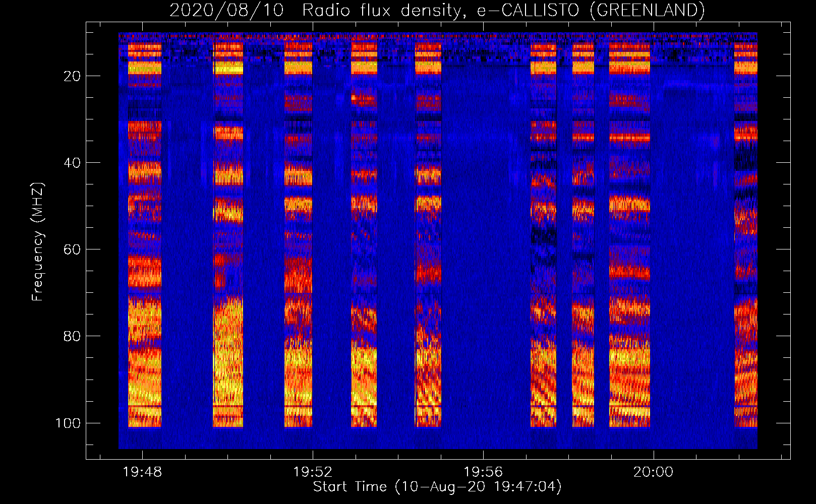Click the date 2020/08/10 in the title

tap(226, 10)
